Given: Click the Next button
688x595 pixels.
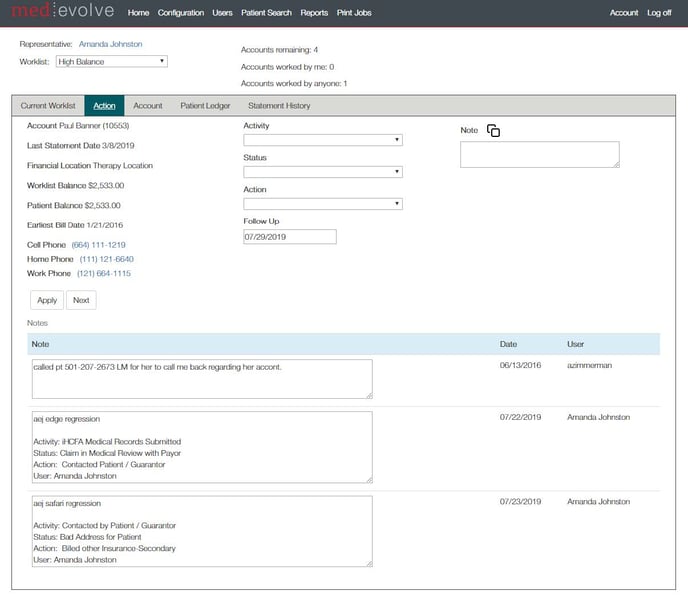Looking at the screenshot, I should 81,300.
